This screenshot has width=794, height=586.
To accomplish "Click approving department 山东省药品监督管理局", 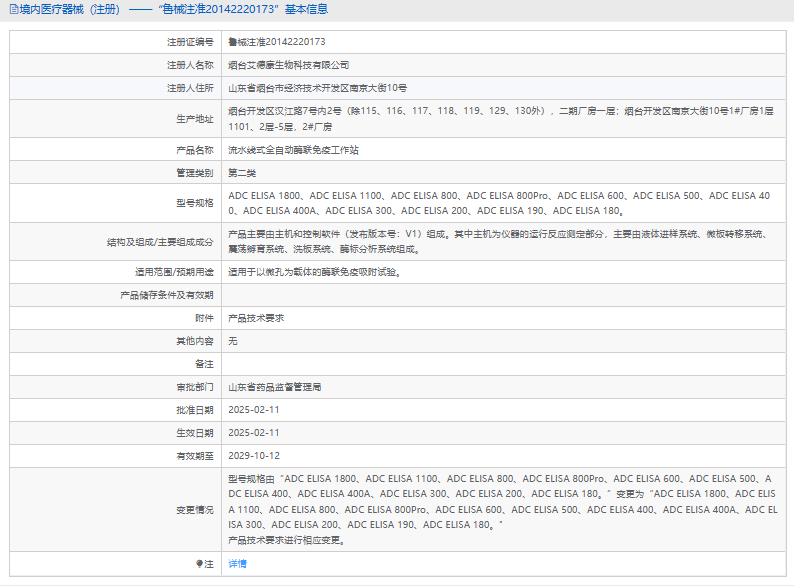I will 274,387.
